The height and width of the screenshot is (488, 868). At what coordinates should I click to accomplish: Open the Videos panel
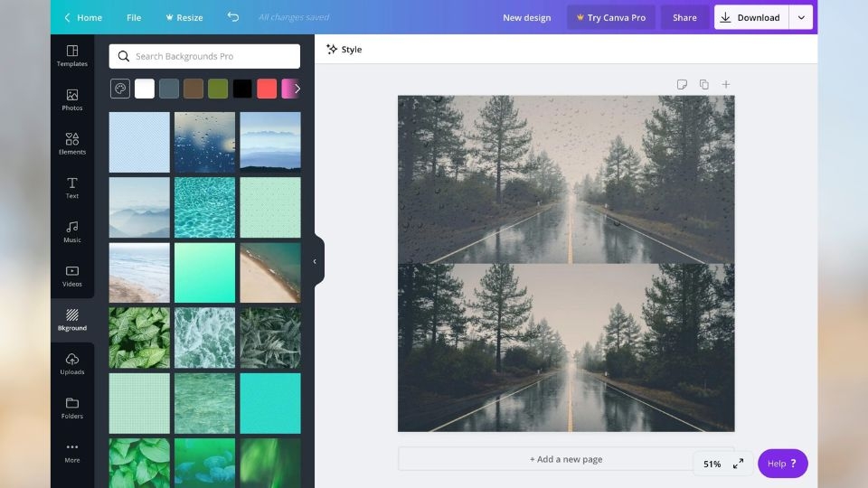[72, 277]
